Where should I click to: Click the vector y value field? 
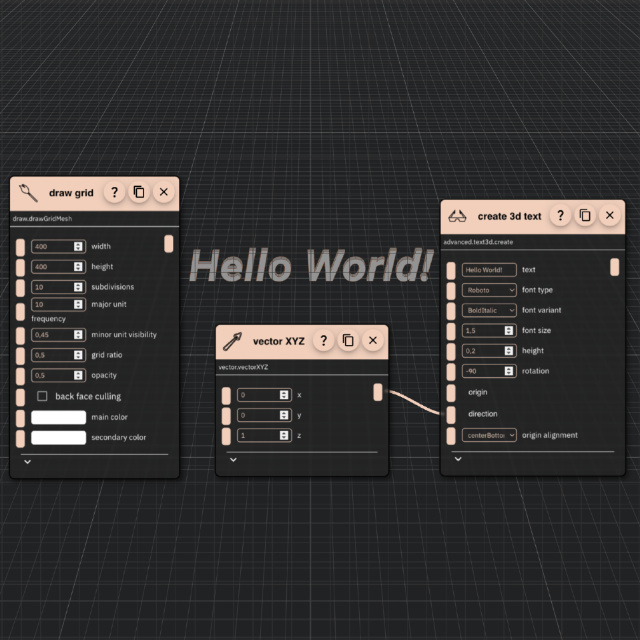point(264,415)
